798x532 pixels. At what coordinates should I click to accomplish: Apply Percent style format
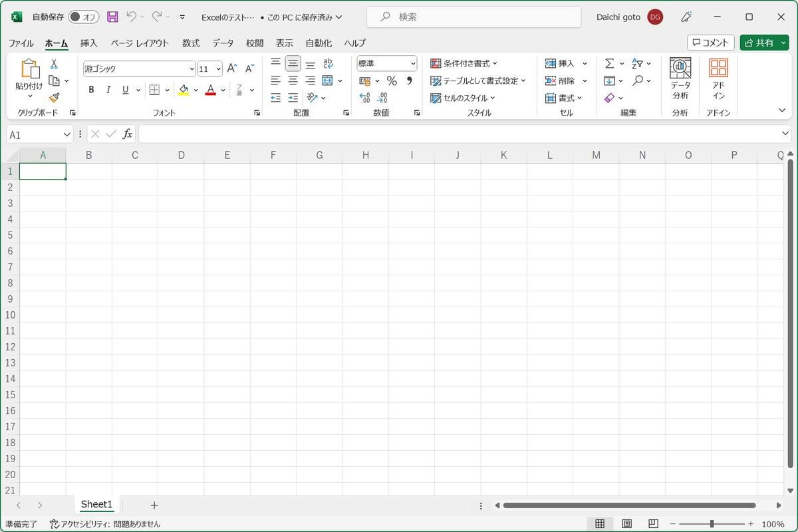[x=392, y=80]
